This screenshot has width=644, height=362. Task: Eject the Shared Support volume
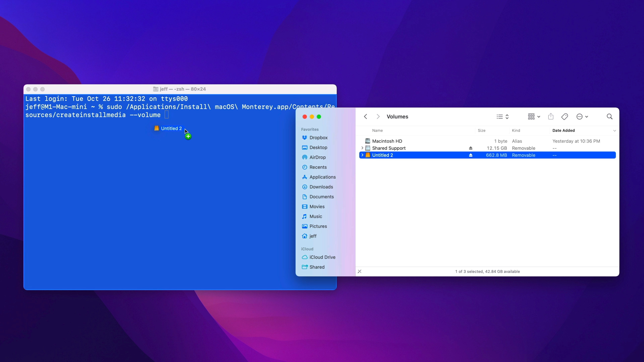(470, 148)
